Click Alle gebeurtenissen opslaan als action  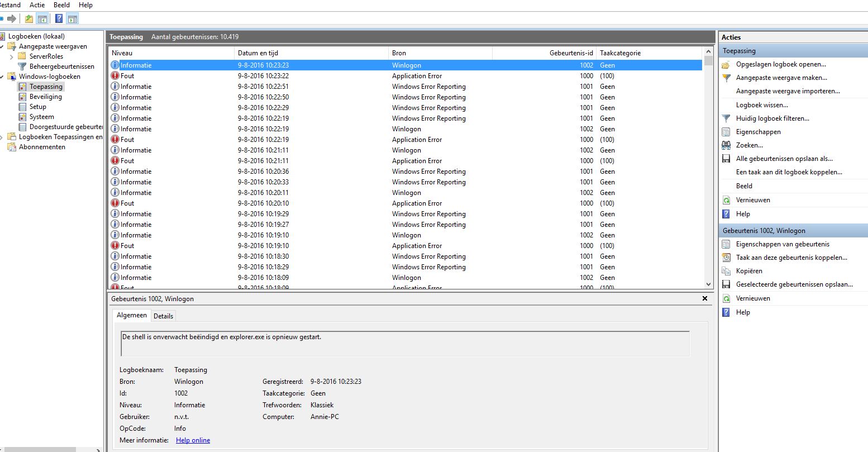(784, 159)
